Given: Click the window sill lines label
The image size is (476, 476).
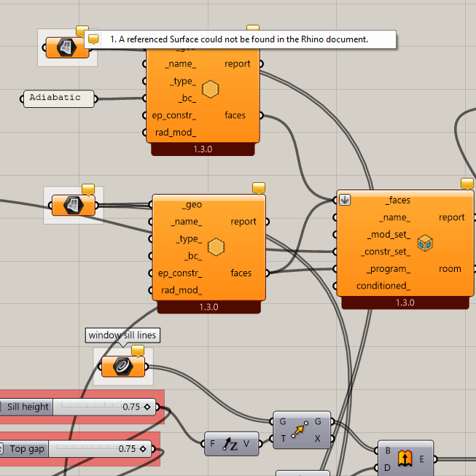Looking at the screenshot, I should [122, 335].
